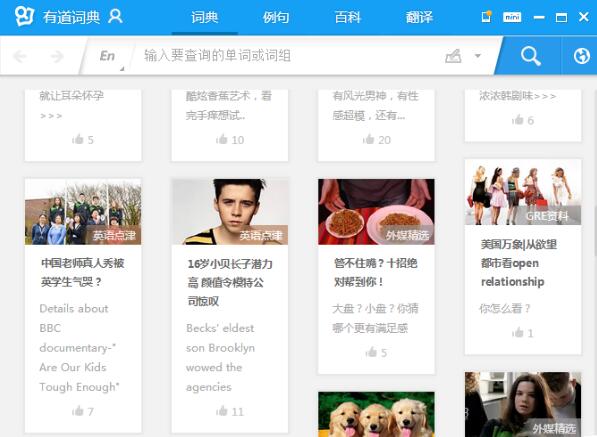Open the young man portrait thumbnail
This screenshot has width=597, height=437.
coord(230,212)
